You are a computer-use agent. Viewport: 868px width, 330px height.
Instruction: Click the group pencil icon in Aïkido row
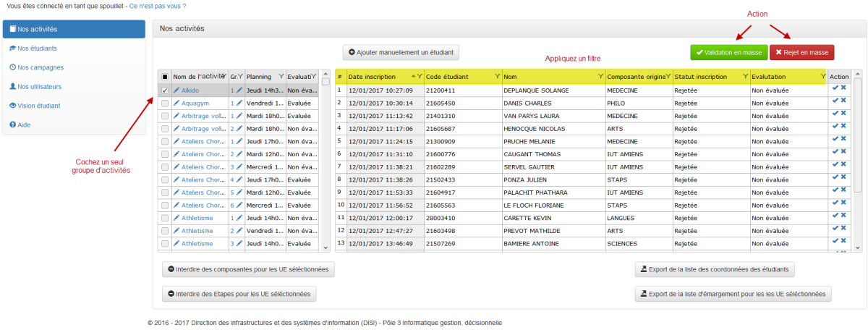pyautogui.click(x=239, y=90)
